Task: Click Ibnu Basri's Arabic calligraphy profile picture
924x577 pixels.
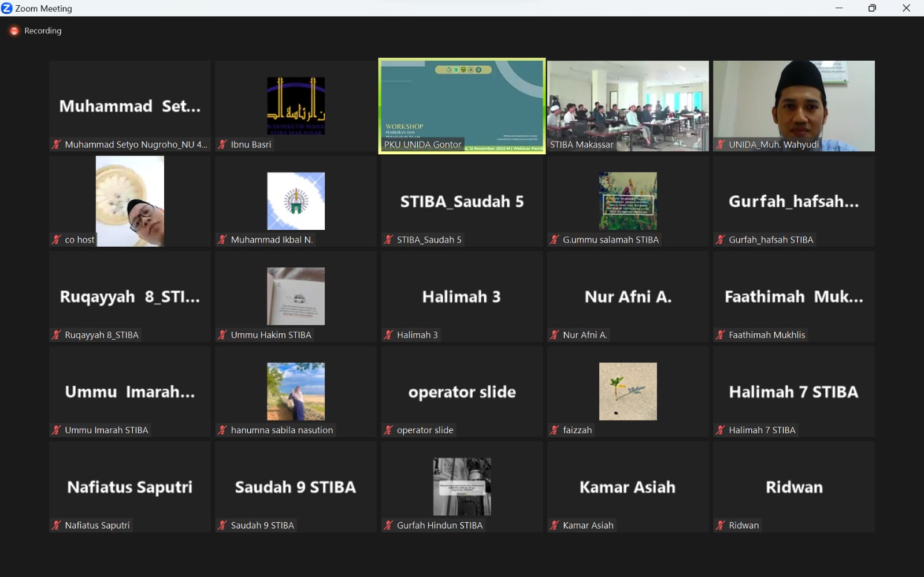Action: coord(296,106)
